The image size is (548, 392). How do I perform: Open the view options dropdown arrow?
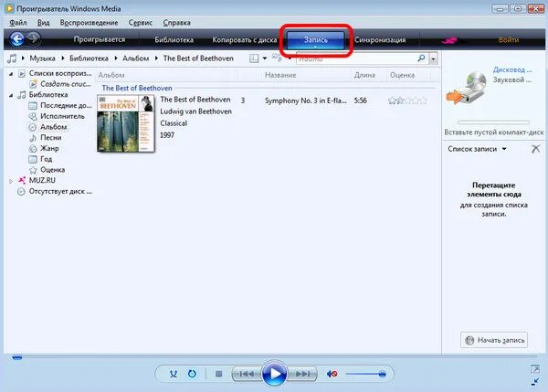(x=265, y=58)
